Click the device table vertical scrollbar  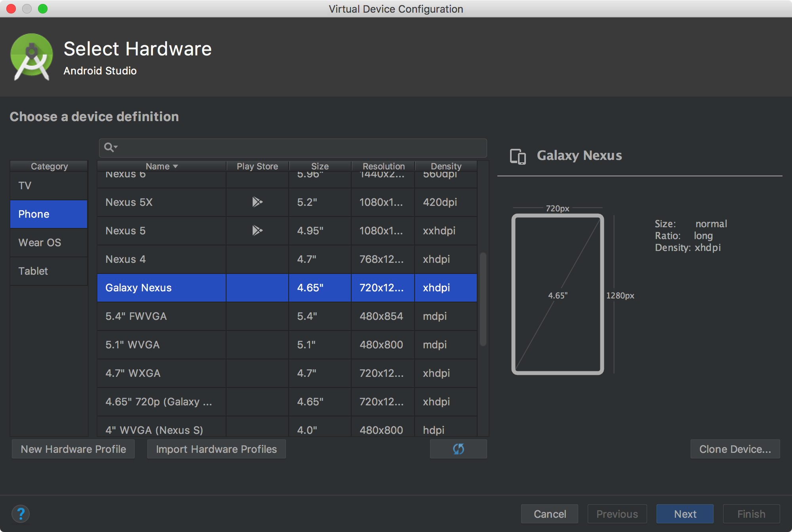[x=483, y=299]
